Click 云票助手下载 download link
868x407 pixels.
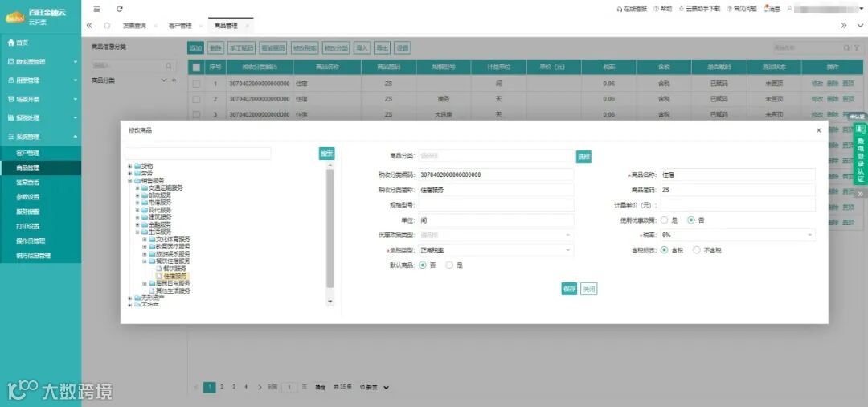point(700,9)
